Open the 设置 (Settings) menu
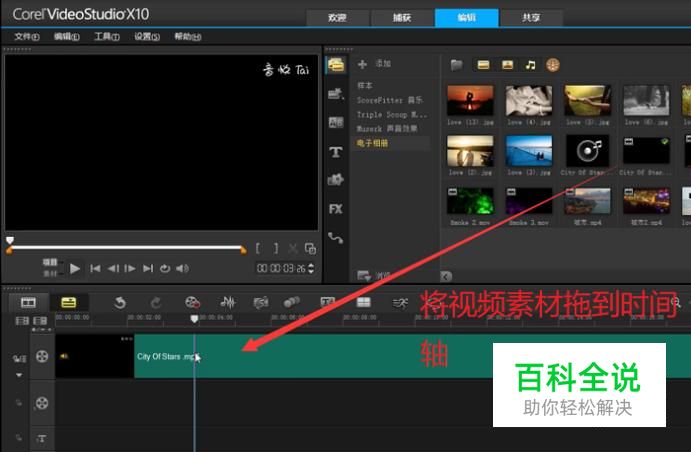 (147, 37)
